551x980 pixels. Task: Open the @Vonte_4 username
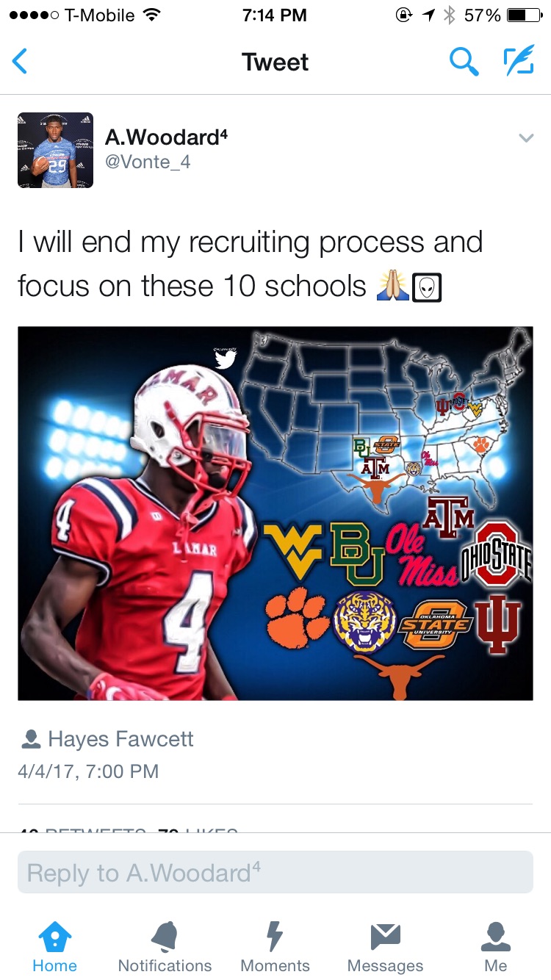click(148, 162)
